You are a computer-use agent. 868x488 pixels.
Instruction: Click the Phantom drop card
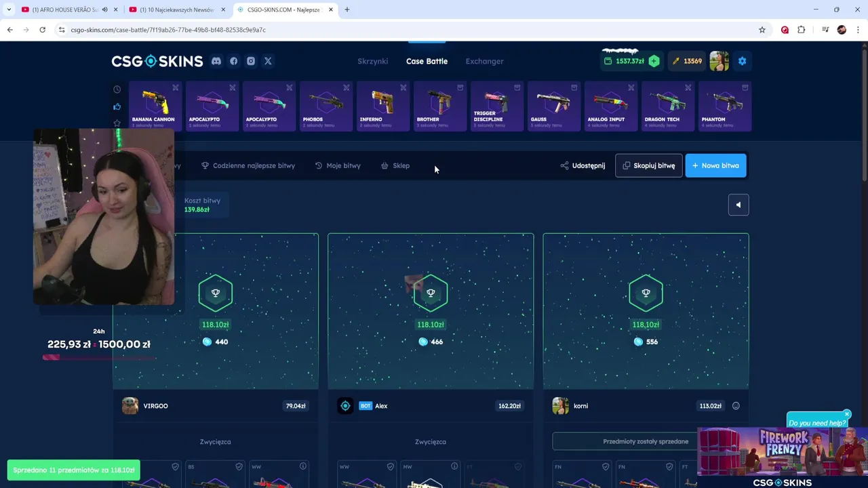[725, 106]
